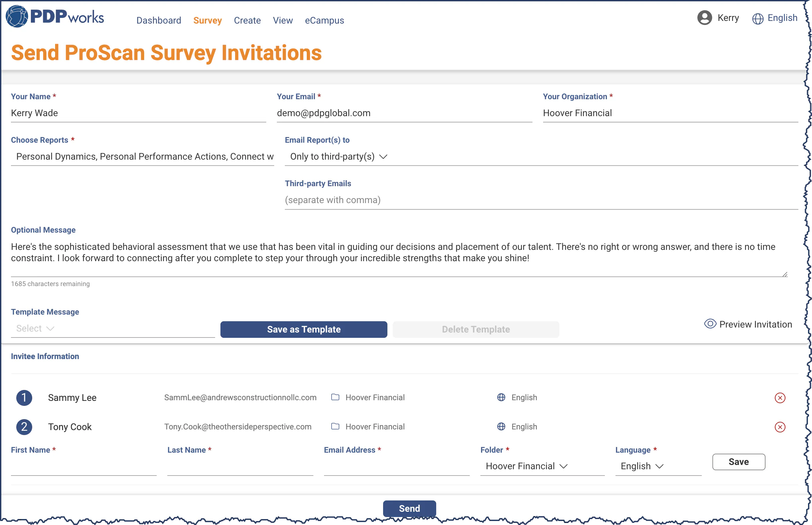Click the First Name input field
The image size is (812, 525).
[x=84, y=466]
